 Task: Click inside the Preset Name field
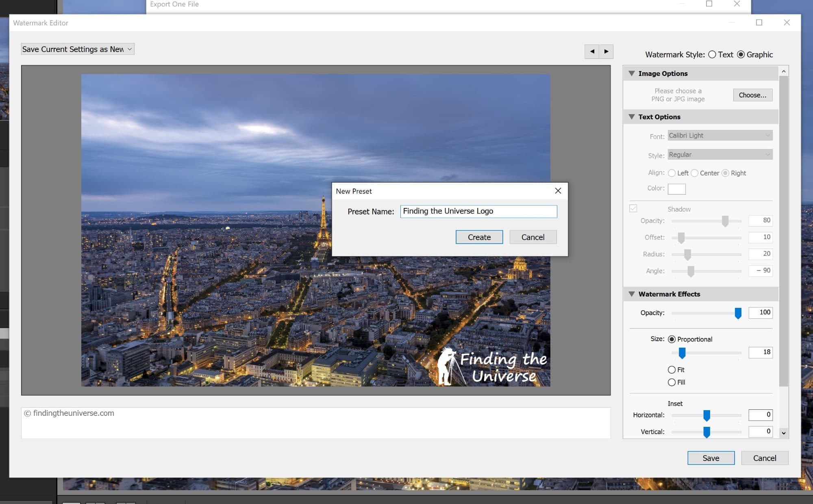478,211
